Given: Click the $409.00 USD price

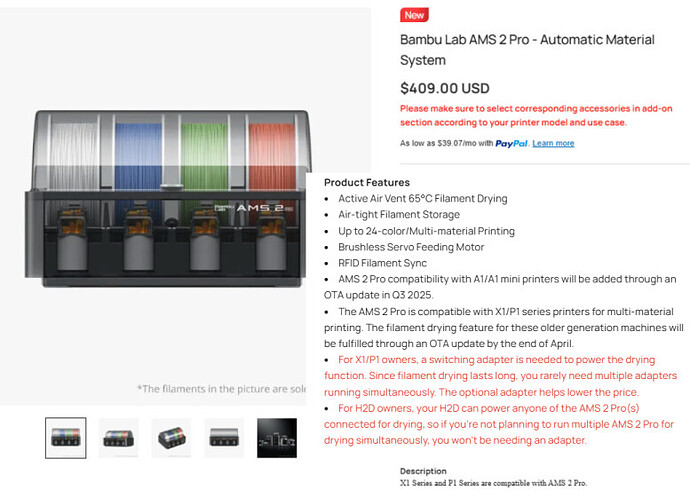Looking at the screenshot, I should (x=444, y=88).
